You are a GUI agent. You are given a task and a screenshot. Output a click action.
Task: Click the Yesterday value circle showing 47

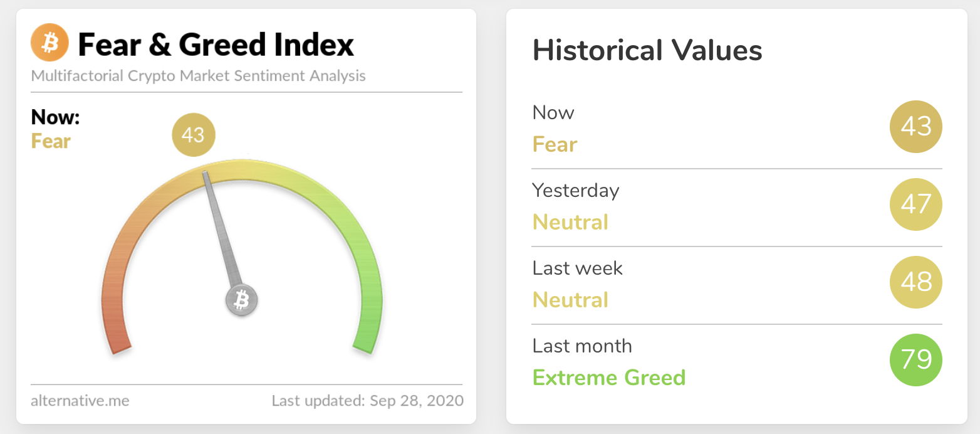pyautogui.click(x=915, y=204)
